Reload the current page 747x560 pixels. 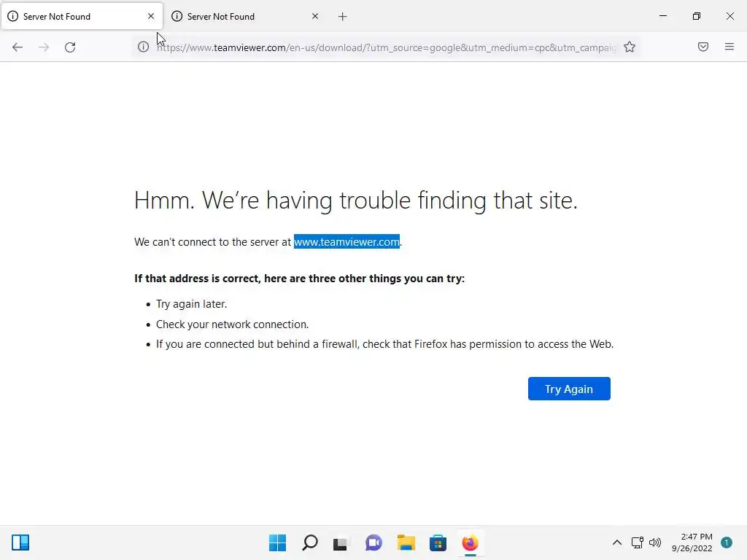70,47
